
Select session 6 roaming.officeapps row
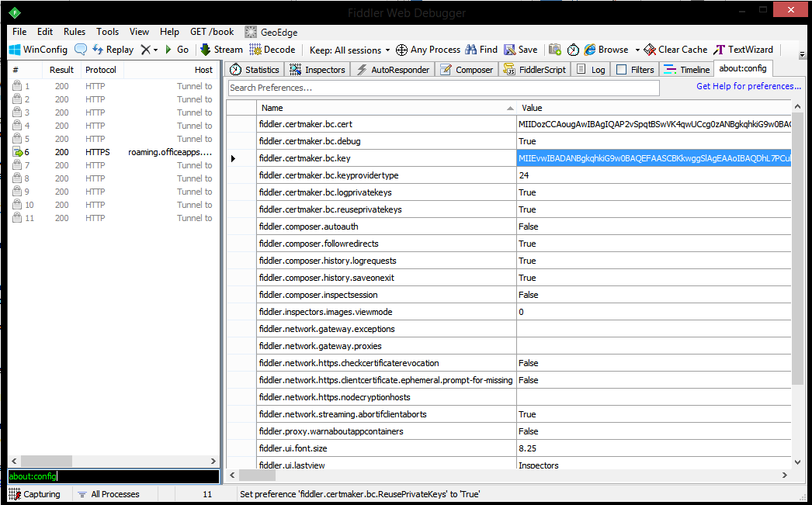(x=113, y=152)
